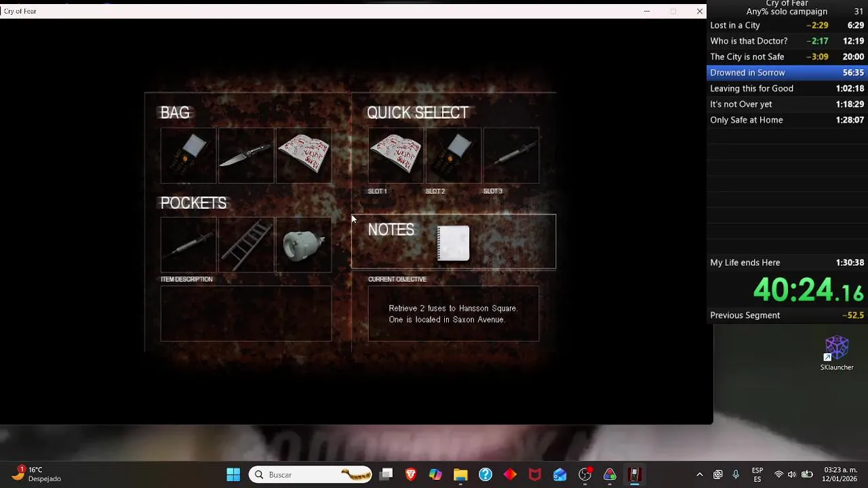Open File Explorer from the taskbar
The height and width of the screenshot is (488, 868).
pyautogui.click(x=460, y=474)
